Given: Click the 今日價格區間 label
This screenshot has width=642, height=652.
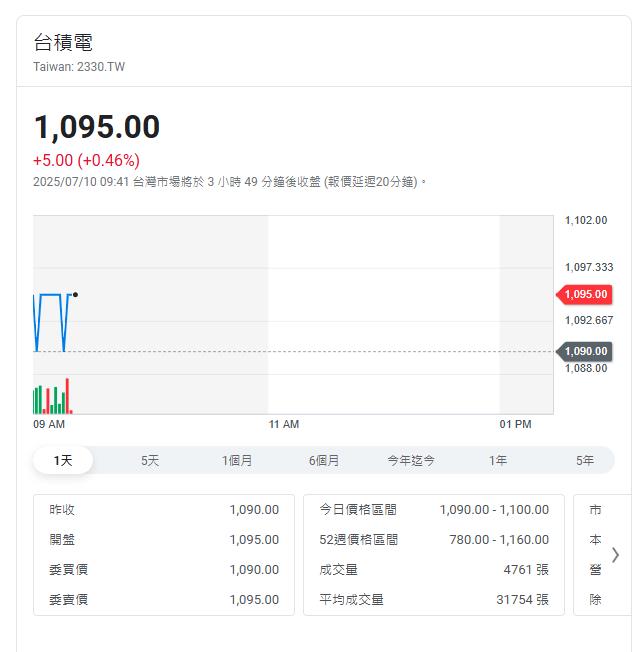Looking at the screenshot, I should pos(358,510).
